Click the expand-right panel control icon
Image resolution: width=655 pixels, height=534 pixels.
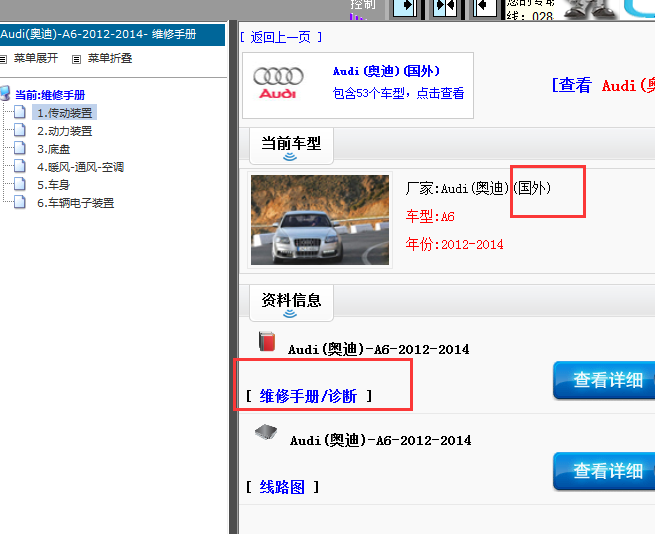(404, 8)
